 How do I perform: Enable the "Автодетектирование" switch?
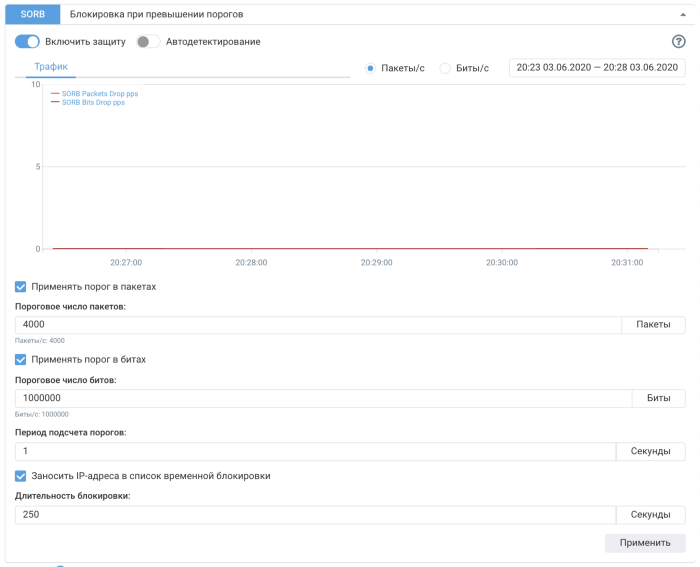tap(148, 42)
